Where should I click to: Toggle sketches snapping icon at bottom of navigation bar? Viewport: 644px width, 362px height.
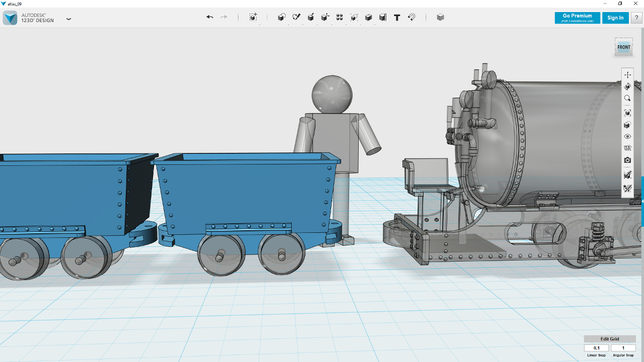[x=627, y=189]
